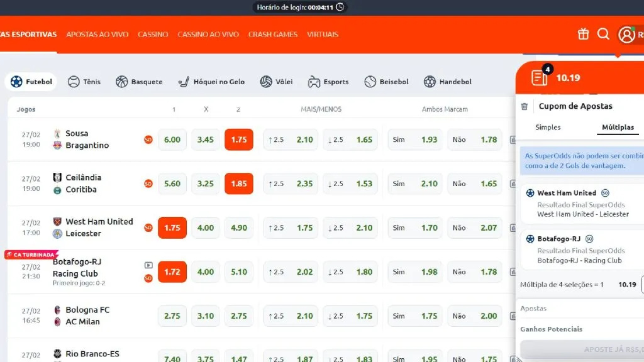This screenshot has height=362, width=644.
Task: Switch to the Múltiplas betting tab
Action: (617, 127)
